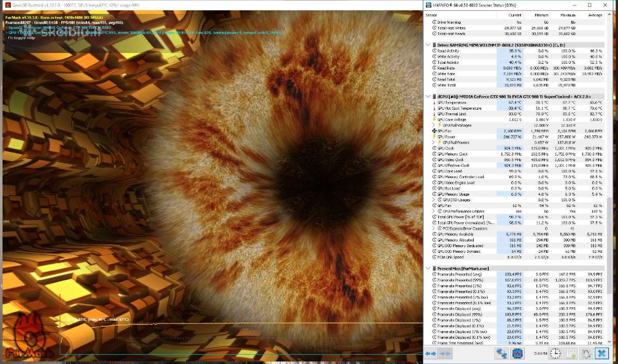Click the 246.727 W current GPU Power value
The image size is (618, 364).
click(x=511, y=137)
